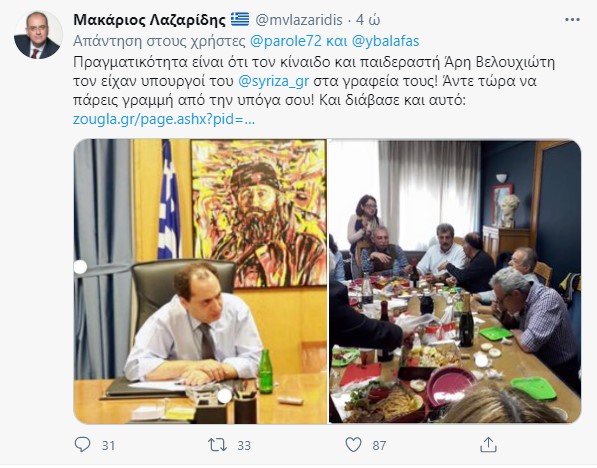Open the share upload icon
This screenshot has width=597, height=468.
[488, 444]
